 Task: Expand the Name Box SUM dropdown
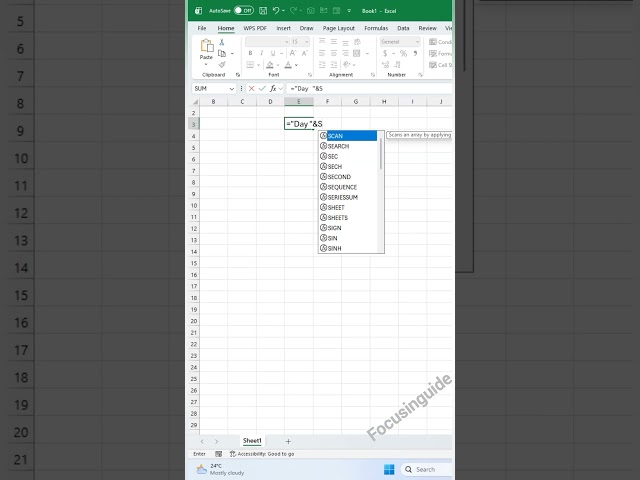[231, 89]
